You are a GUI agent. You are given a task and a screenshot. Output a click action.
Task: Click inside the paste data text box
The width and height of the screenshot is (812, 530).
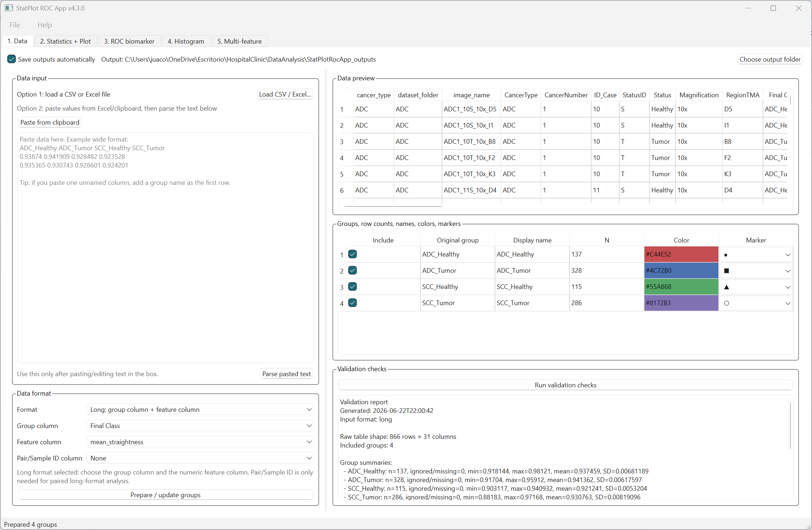tap(165, 248)
